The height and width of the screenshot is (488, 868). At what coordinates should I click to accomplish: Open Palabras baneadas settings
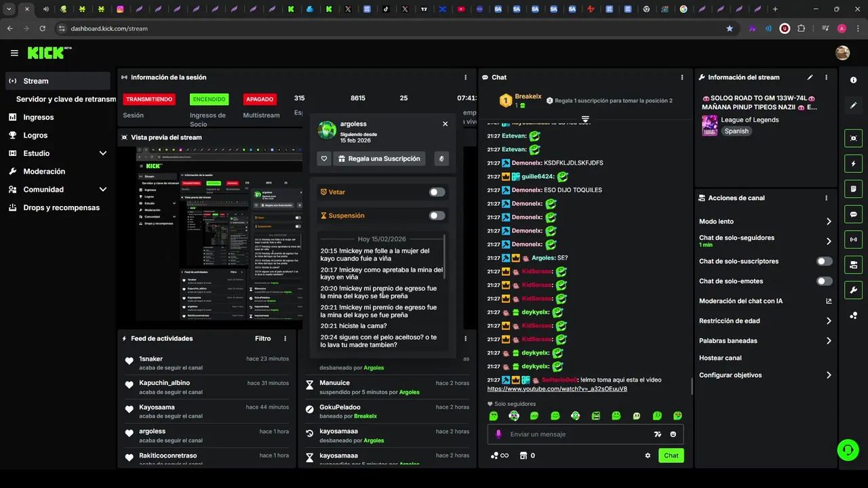tap(766, 341)
